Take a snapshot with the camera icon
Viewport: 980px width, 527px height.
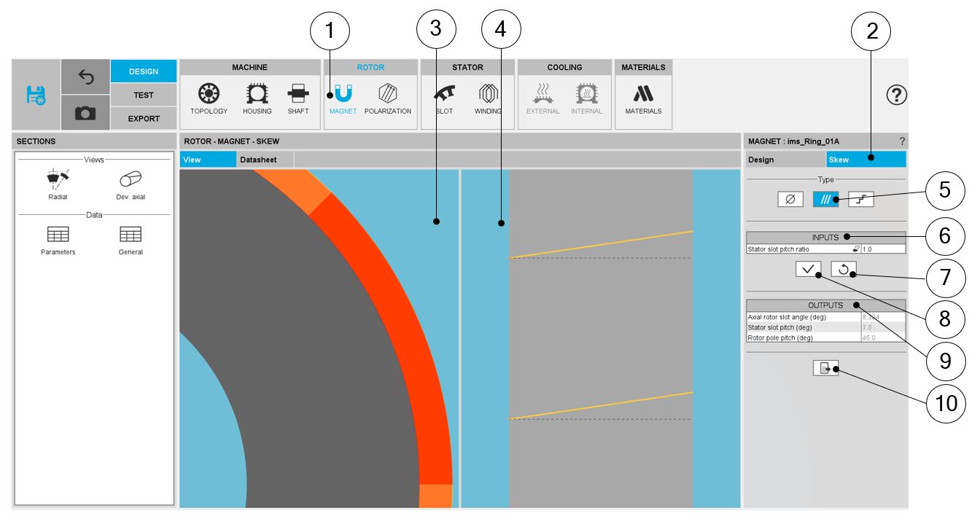tap(86, 113)
